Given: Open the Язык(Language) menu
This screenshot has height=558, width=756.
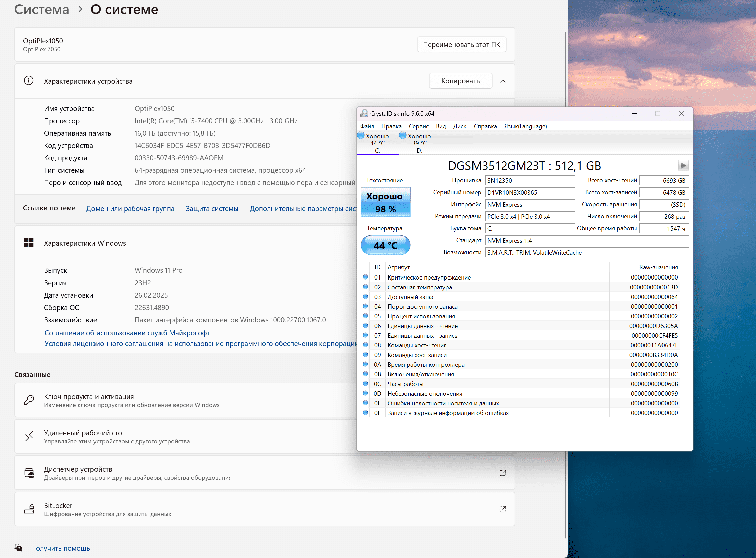Looking at the screenshot, I should (x=525, y=126).
